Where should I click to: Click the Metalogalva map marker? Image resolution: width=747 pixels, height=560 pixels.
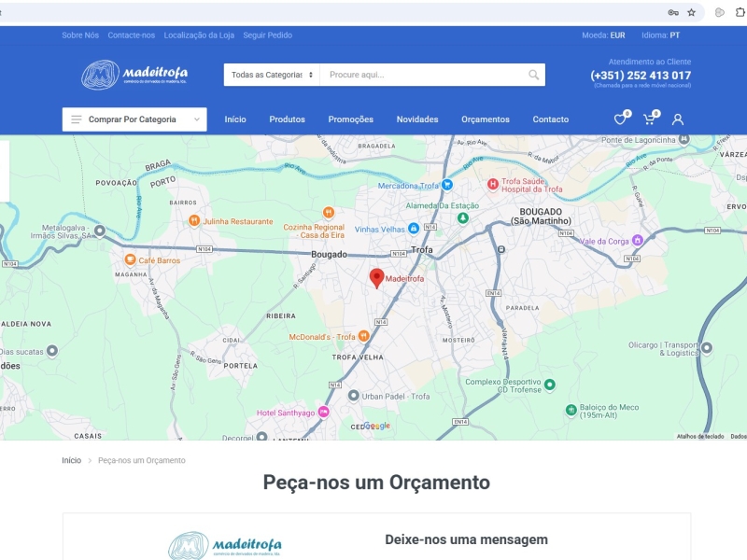click(x=100, y=231)
